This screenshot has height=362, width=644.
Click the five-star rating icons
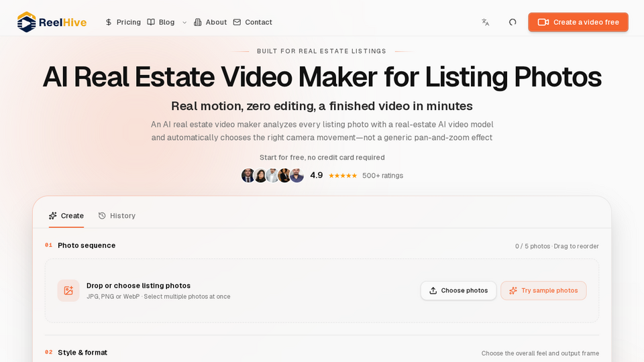click(343, 176)
